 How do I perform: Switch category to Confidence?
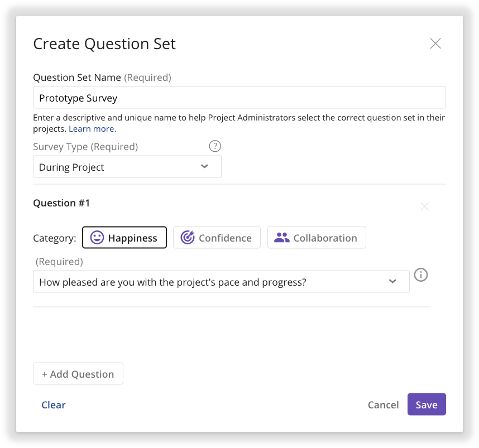coord(217,237)
